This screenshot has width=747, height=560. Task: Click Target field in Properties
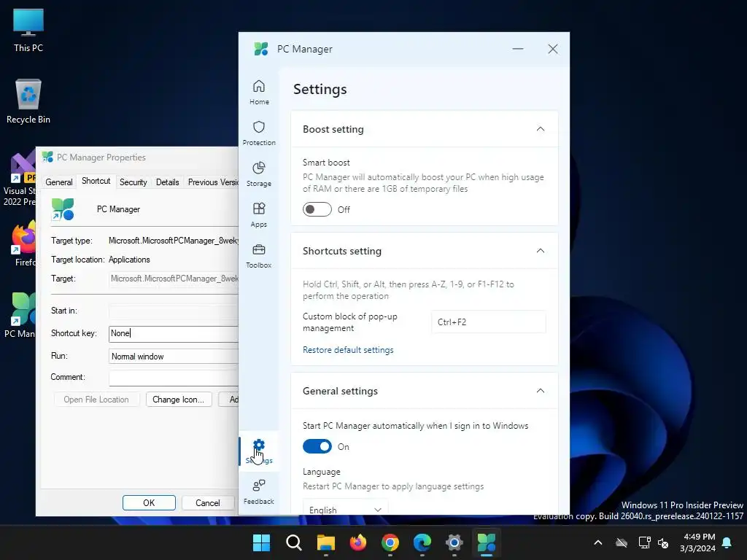pos(174,279)
